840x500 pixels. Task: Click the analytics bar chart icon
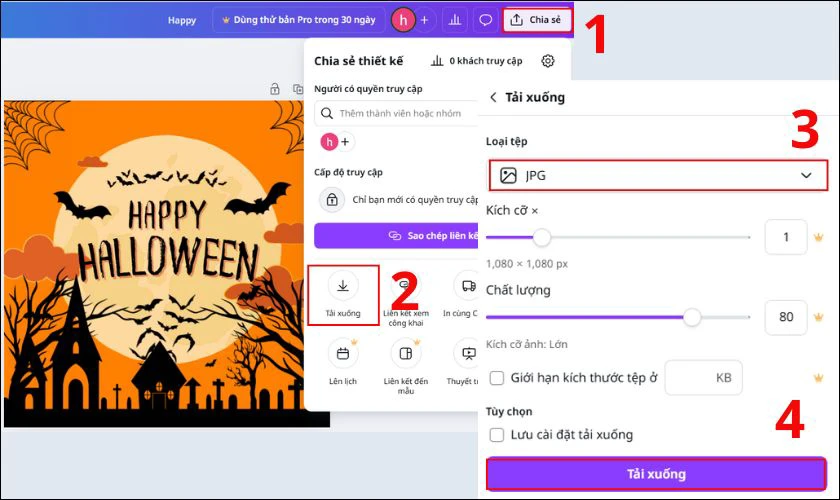[x=455, y=20]
